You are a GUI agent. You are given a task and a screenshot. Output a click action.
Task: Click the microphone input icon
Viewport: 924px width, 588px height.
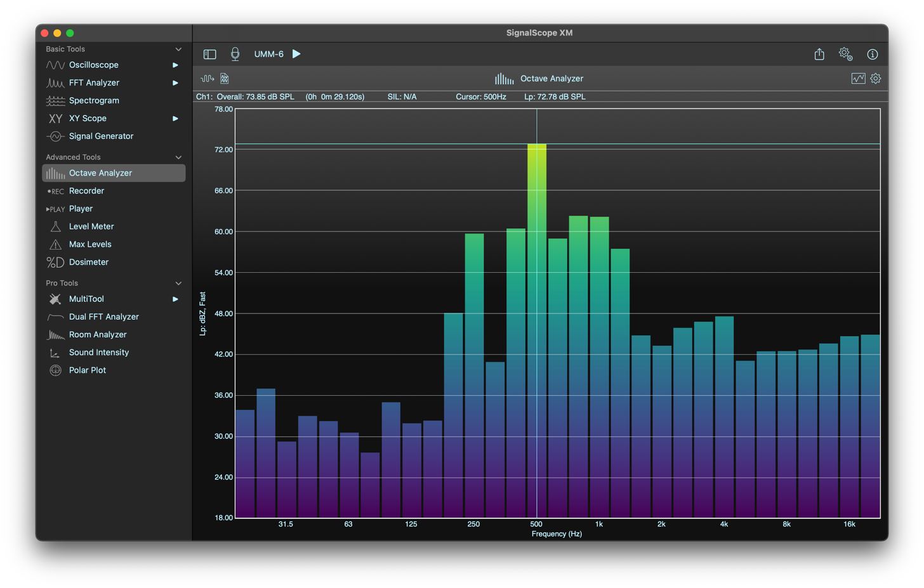[235, 55]
